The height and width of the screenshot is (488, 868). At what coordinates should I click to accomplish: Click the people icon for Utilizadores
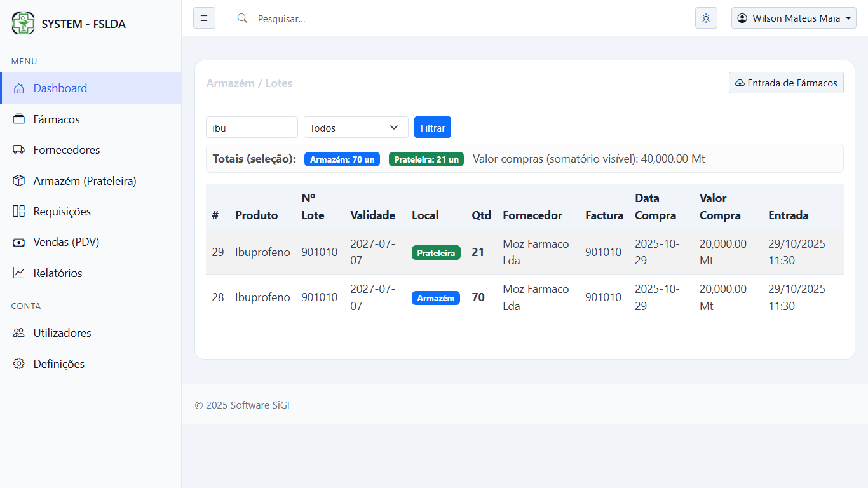tap(19, 333)
